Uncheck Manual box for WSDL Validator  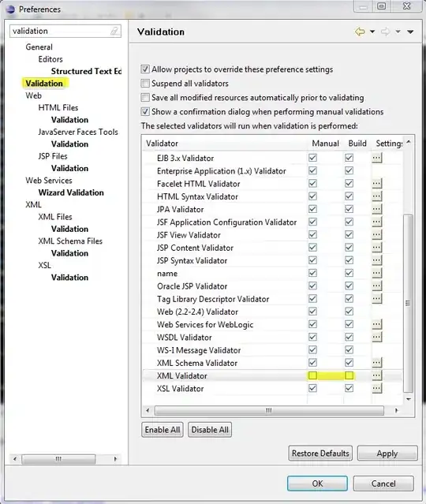pyautogui.click(x=312, y=337)
